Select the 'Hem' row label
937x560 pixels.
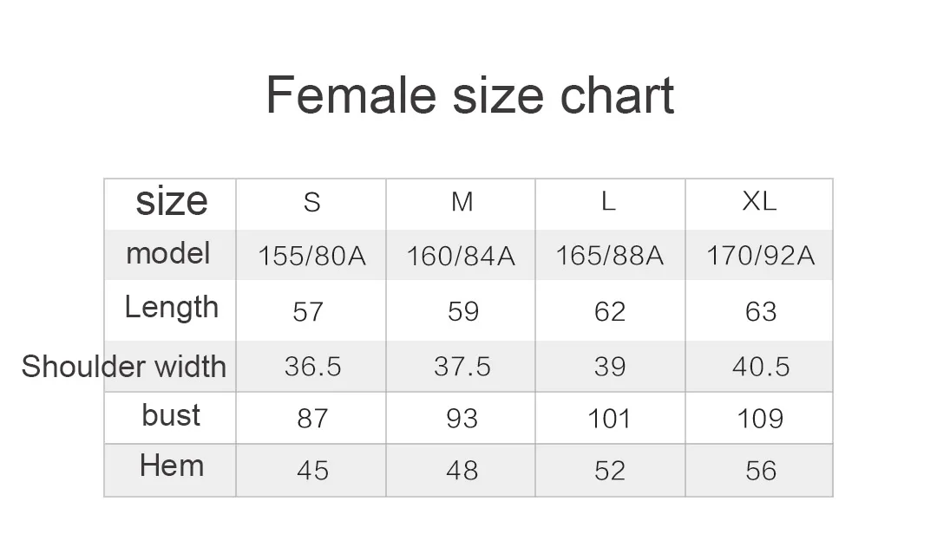coord(172,466)
